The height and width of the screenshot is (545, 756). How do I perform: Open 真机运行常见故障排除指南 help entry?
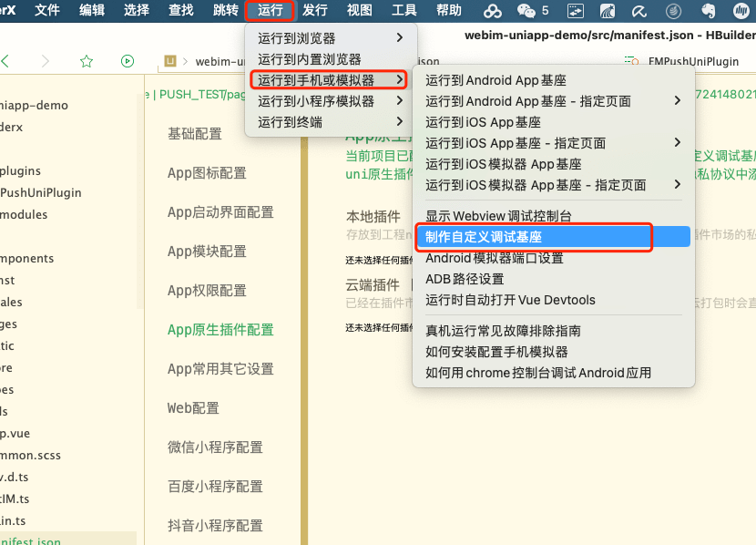(x=503, y=331)
